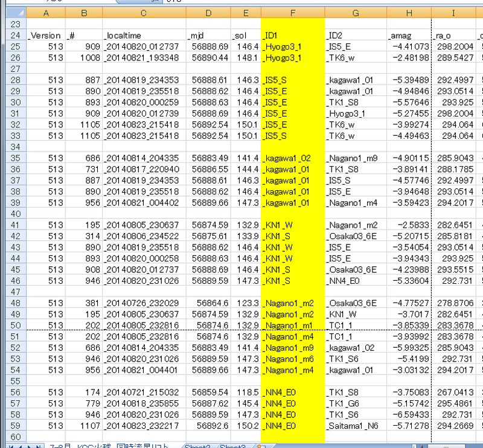Viewport: 483px width, 448px height.
Task: Click the _Version header cell
Action: (46, 36)
